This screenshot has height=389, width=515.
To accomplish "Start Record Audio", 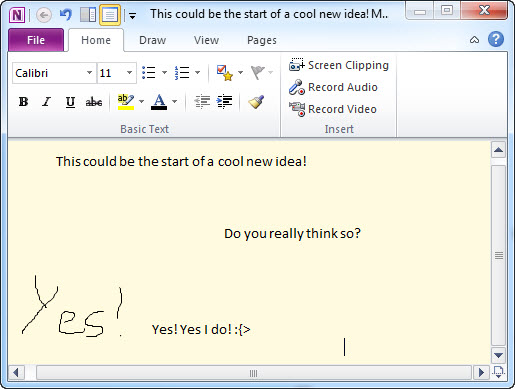I will click(333, 87).
